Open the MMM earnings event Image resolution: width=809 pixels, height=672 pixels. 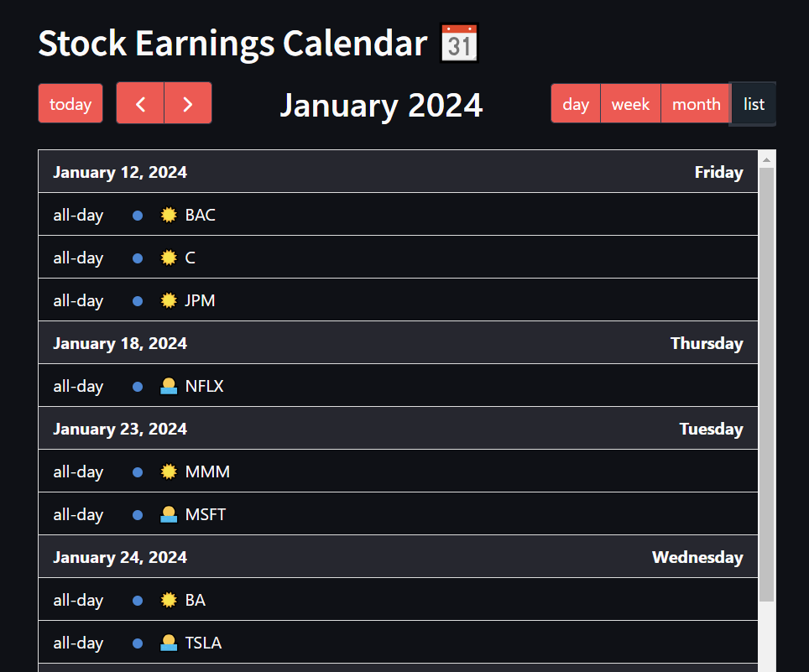398,471
